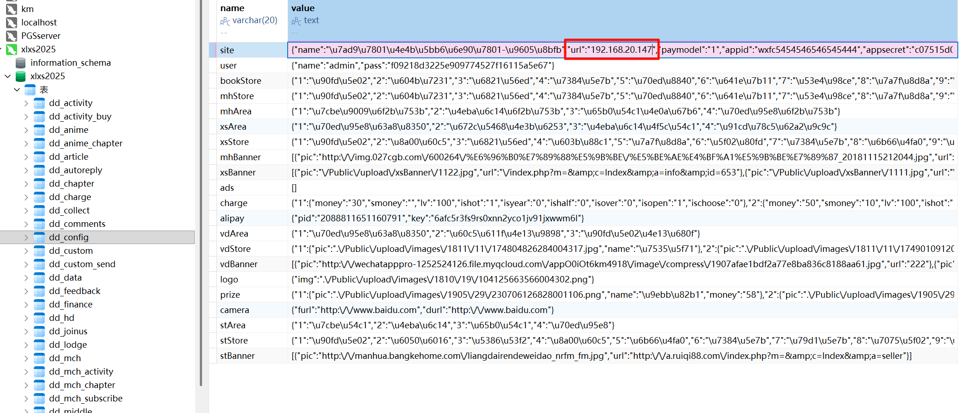The image size is (980, 413).
Task: Select the information_schema database icon
Action: click(21, 63)
